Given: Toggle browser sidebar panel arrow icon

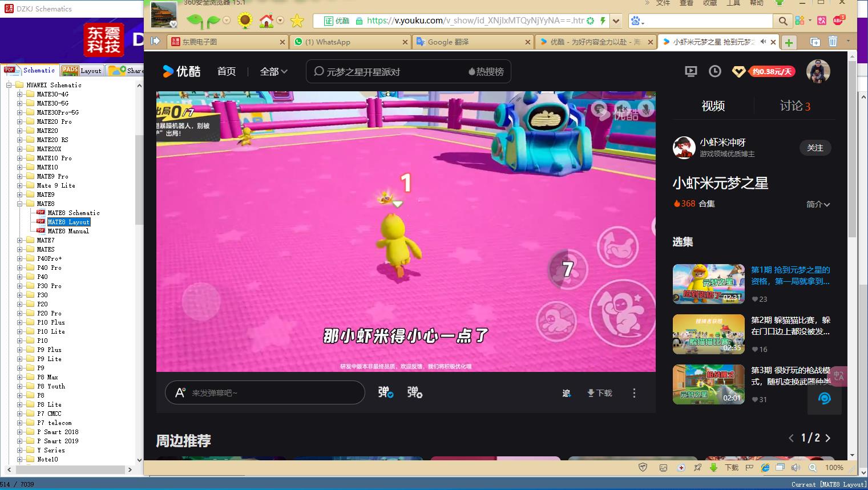Looking at the screenshot, I should tap(155, 41).
